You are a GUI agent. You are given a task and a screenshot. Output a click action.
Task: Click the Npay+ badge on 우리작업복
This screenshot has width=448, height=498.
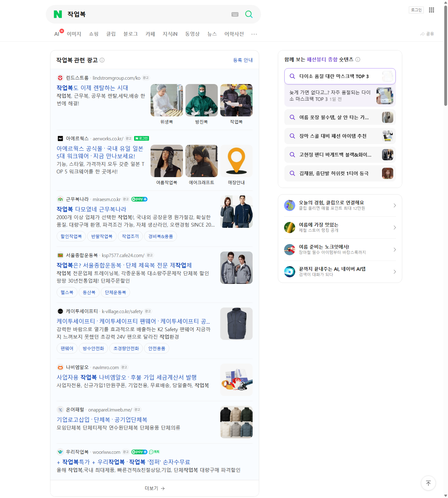click(139, 452)
